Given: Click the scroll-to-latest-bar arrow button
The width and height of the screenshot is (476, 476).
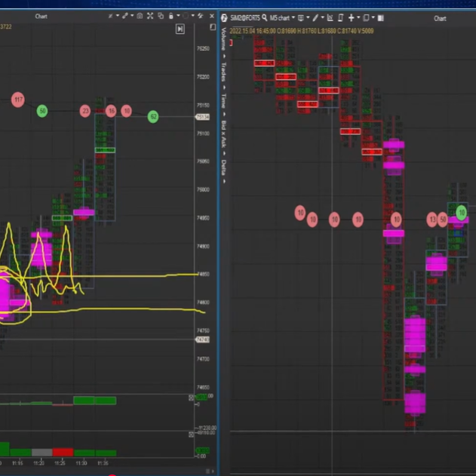Looking at the screenshot, I should [180, 29].
